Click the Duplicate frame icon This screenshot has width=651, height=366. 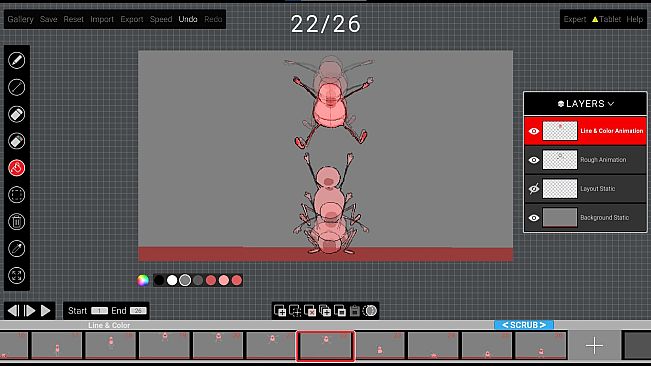pos(325,310)
